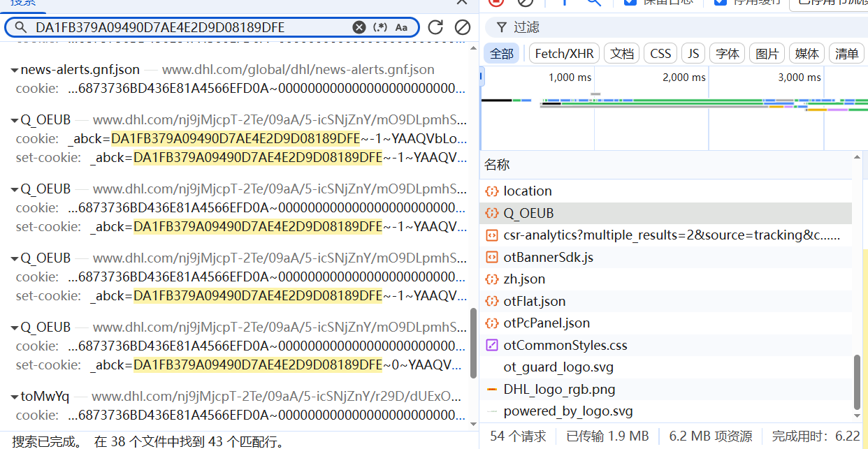The width and height of the screenshot is (868, 449).
Task: Filter requests by 图片
Action: coord(767,54)
